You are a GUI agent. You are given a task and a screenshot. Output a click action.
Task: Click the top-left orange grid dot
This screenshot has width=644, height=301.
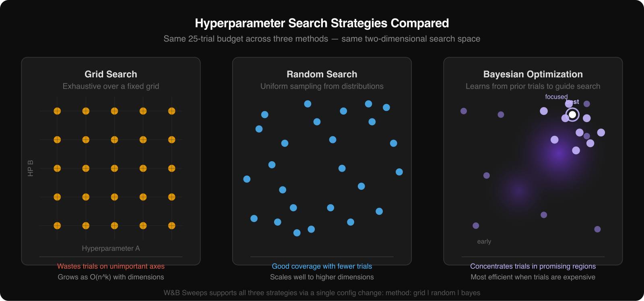(x=57, y=111)
